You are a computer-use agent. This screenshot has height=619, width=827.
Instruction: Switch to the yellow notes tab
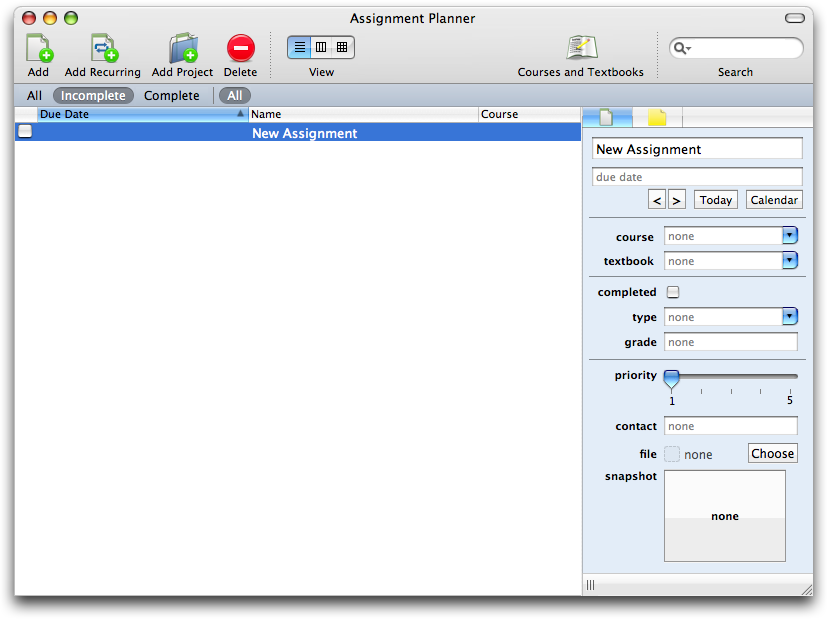(x=657, y=118)
